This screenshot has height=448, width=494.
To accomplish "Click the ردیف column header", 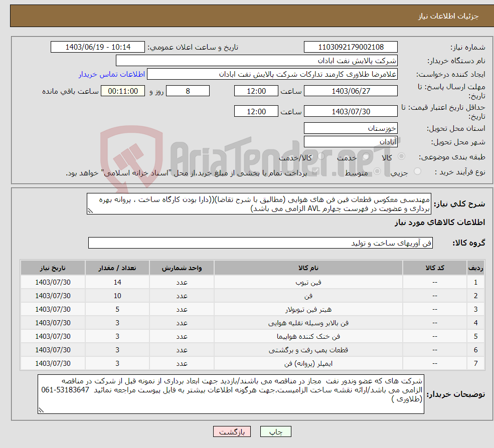I will coord(476,268).
